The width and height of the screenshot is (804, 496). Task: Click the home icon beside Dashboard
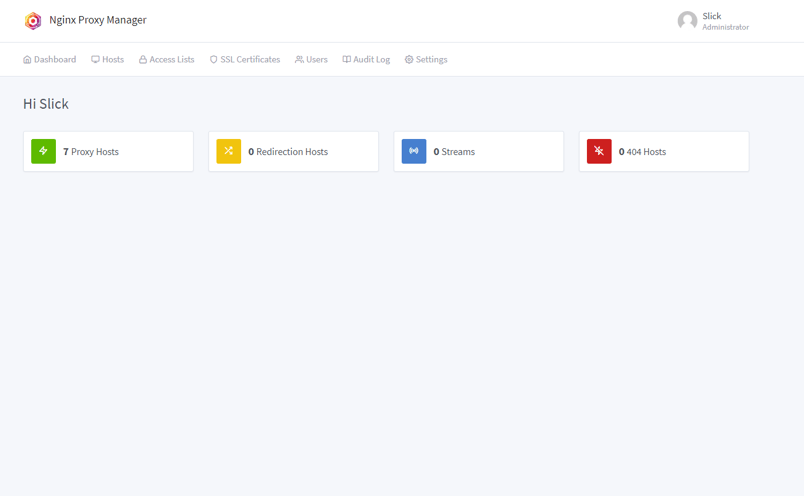27,59
